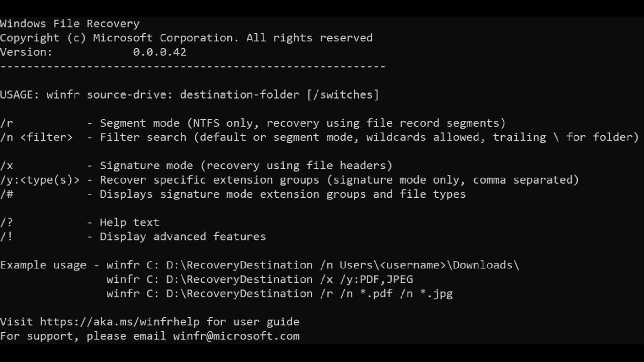Viewport: 644px width, 362px height.
Task: Click the /r segment mode switch
Action: pyautogui.click(x=6, y=123)
